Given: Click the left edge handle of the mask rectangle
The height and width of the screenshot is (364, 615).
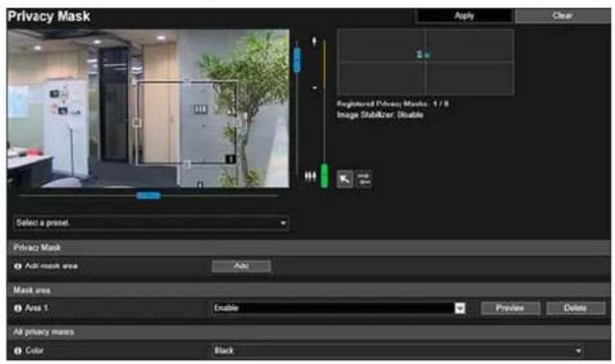Looking at the screenshot, I should click(x=136, y=123).
